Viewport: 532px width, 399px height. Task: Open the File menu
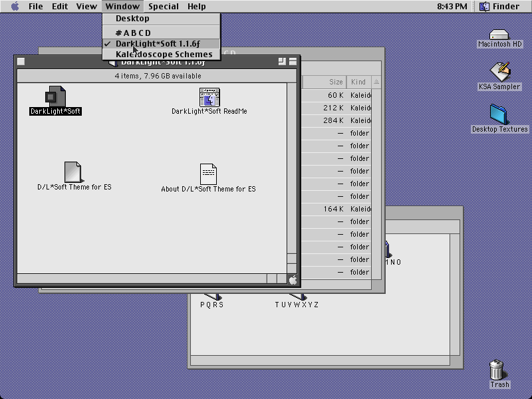point(36,6)
